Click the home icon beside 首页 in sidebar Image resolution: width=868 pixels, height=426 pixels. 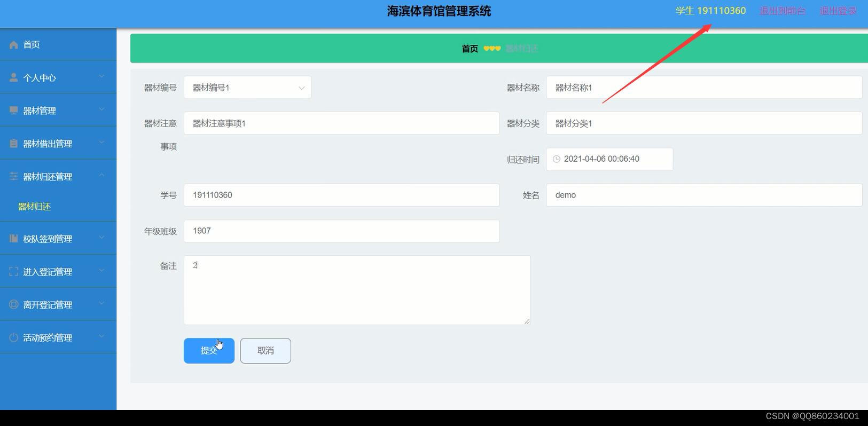click(x=14, y=45)
